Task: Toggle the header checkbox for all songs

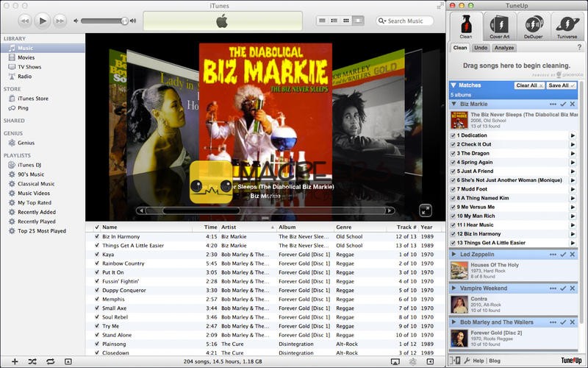Action: (x=97, y=227)
